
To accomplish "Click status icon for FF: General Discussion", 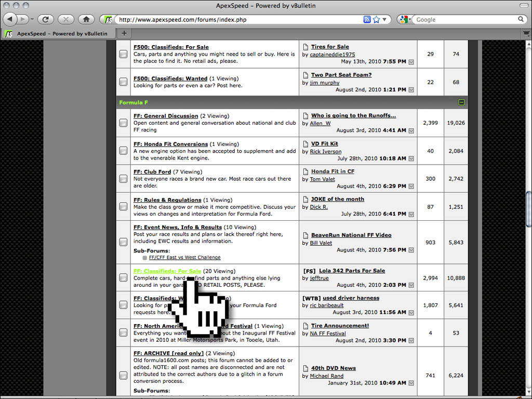I will point(123,123).
